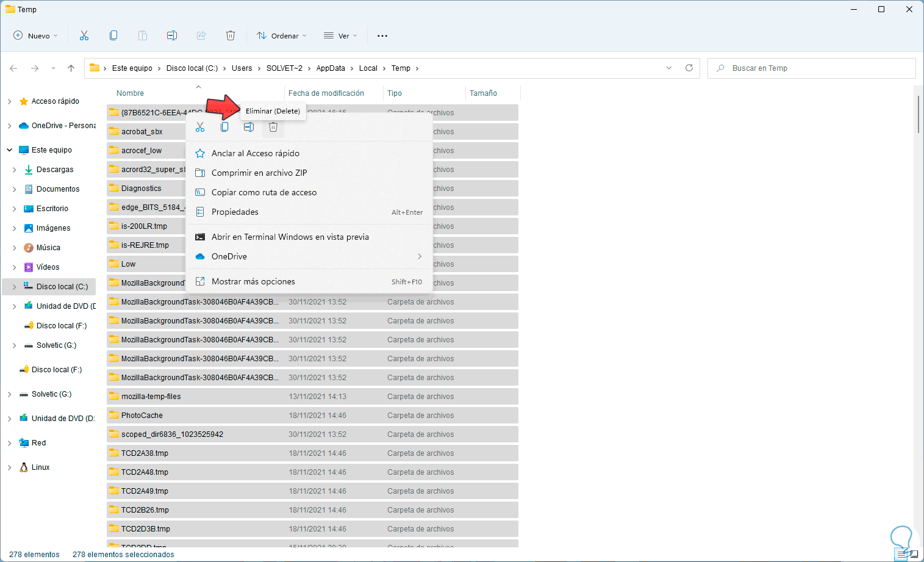Open Vídeos in the navigation pane
The width and height of the screenshot is (924, 562).
tap(48, 267)
